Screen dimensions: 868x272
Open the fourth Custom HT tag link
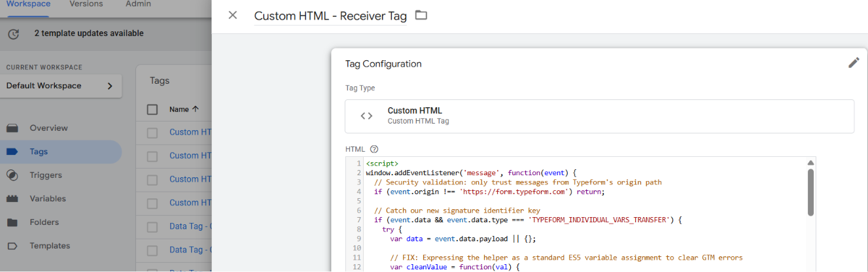point(190,203)
